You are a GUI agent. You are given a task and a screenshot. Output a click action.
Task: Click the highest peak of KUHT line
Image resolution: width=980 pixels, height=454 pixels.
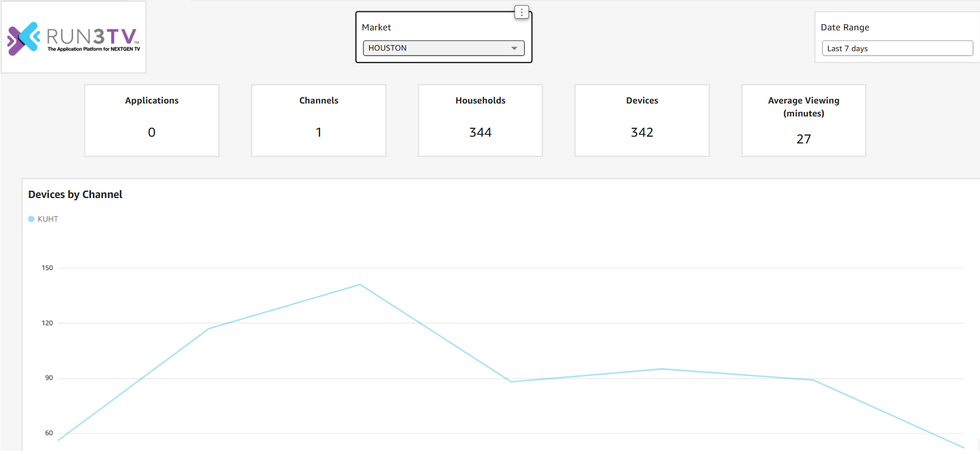pyautogui.click(x=360, y=285)
